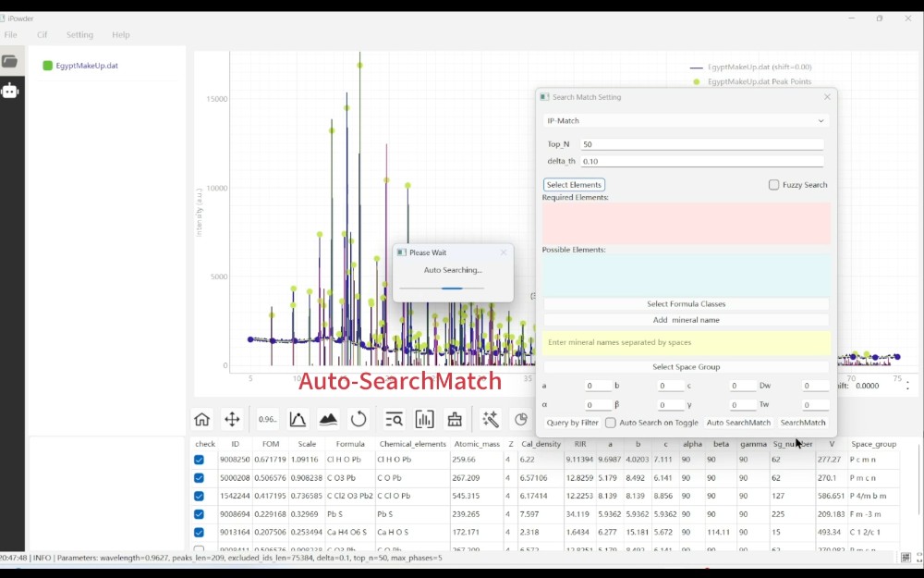Click the bar chart toolbar icon

(x=424, y=419)
